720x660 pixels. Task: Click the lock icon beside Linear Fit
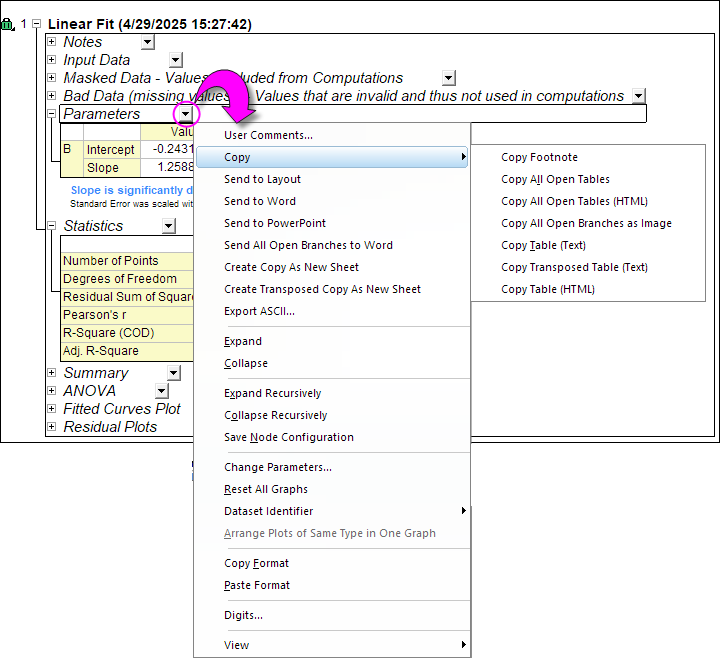tap(9, 25)
